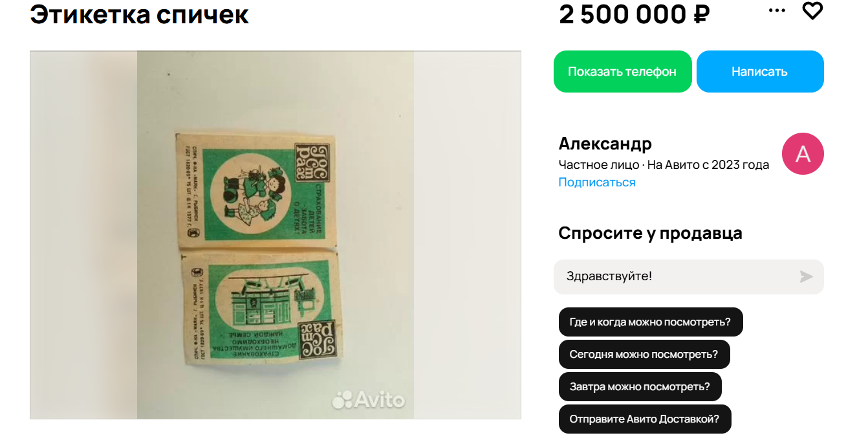
Task: Click the Спросите у продавца heading
Action: 651,233
